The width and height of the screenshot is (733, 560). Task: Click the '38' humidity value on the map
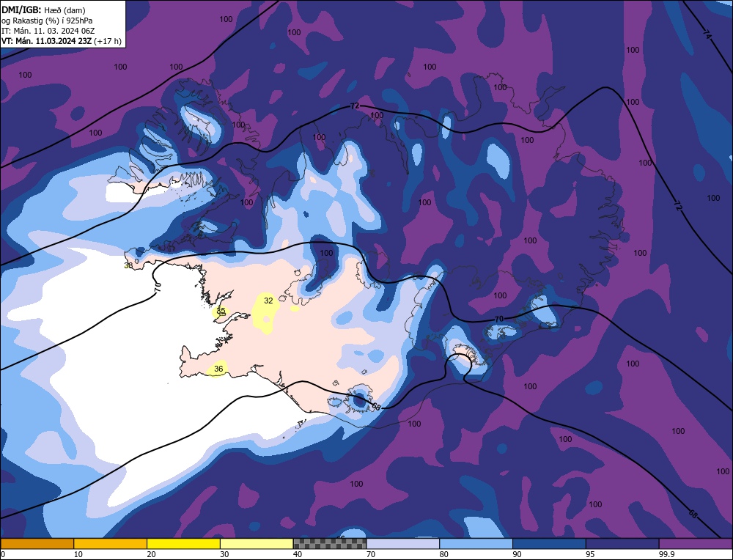(128, 265)
